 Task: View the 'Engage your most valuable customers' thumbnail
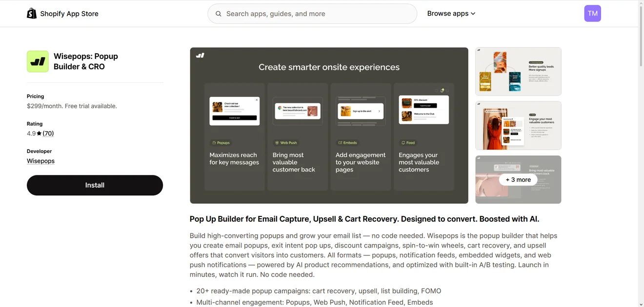pyautogui.click(x=518, y=125)
